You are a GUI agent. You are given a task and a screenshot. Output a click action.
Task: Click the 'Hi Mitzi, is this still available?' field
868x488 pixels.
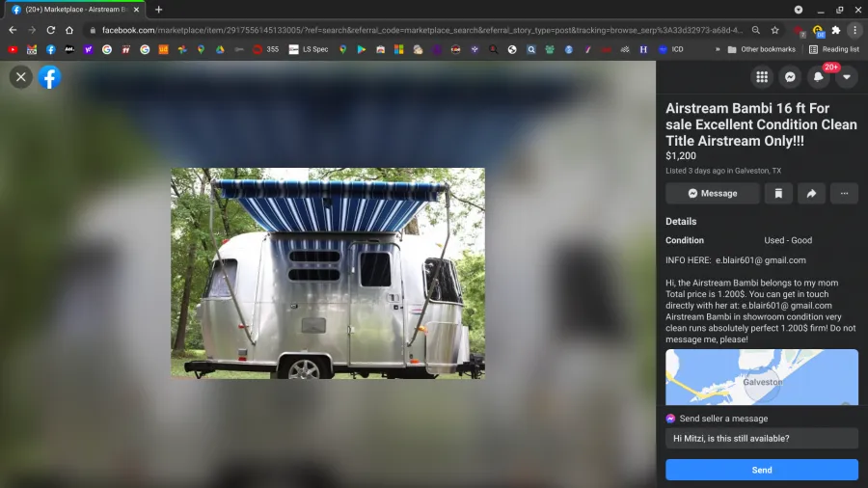point(762,438)
